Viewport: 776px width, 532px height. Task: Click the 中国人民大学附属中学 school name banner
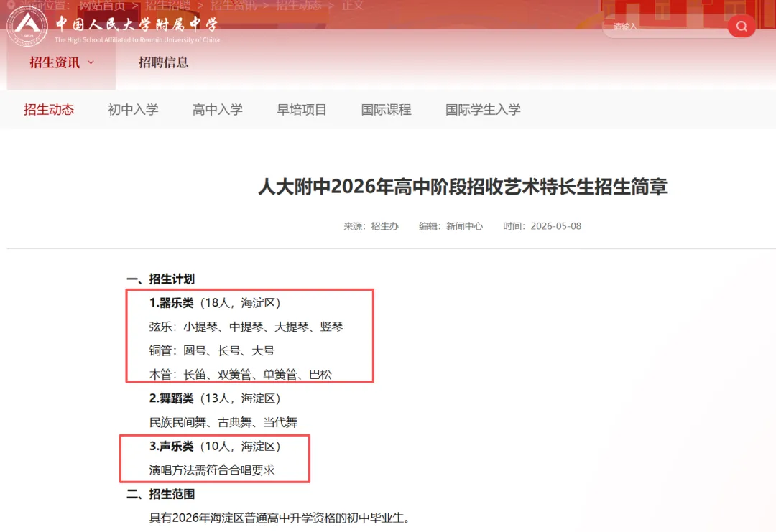pyautogui.click(x=137, y=24)
